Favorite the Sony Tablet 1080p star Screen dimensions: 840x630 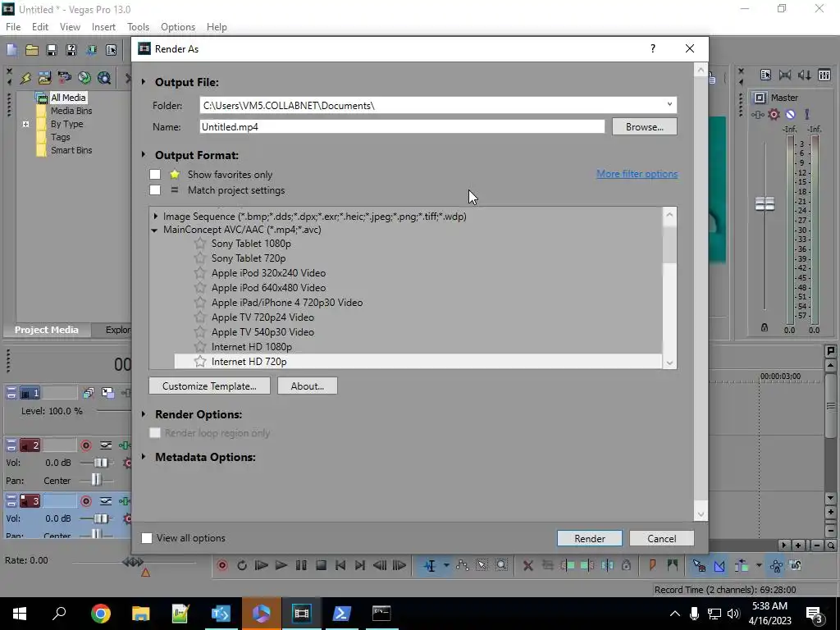200,244
